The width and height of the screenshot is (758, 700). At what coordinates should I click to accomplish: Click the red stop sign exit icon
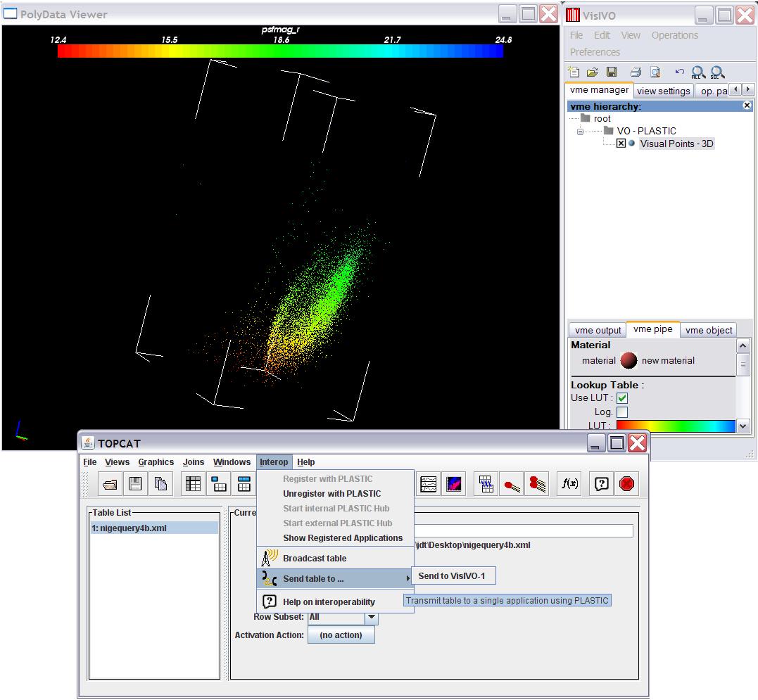point(626,484)
